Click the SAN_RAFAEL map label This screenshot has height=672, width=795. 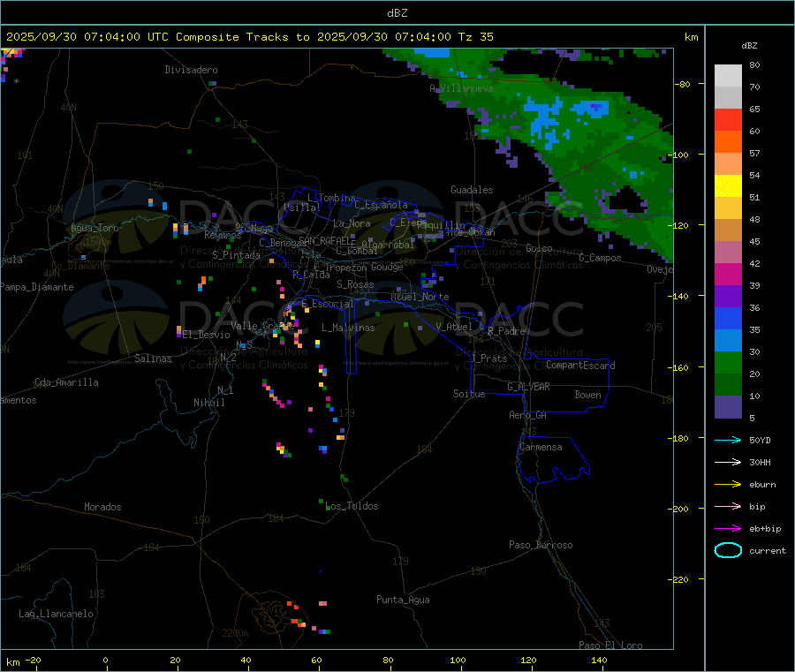tap(326, 241)
